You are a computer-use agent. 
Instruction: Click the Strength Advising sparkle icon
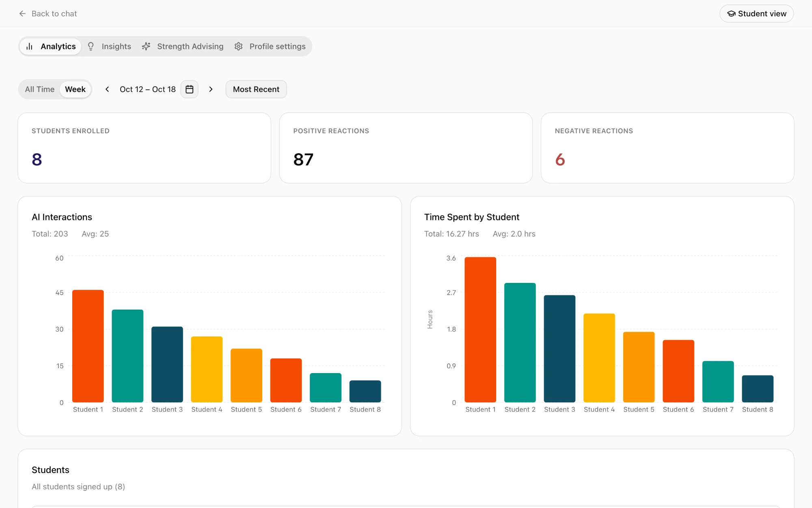tap(146, 46)
